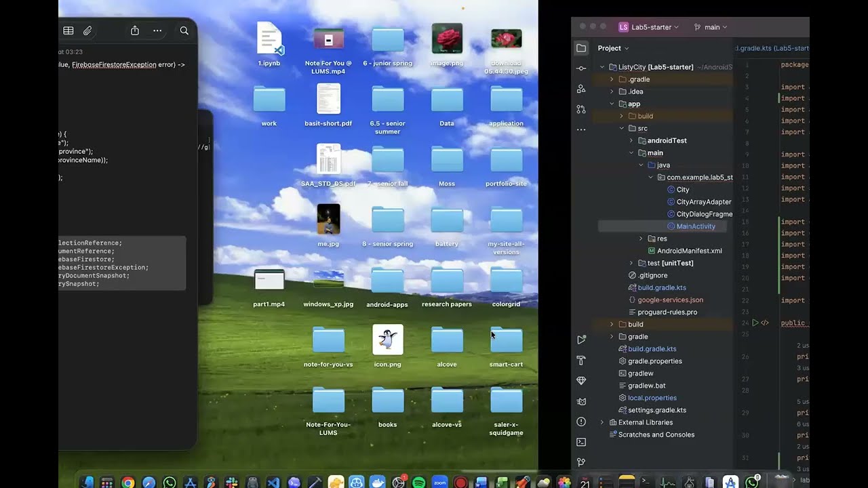Select proguard-rules.pro in the project tree
The height and width of the screenshot is (488, 868).
click(663, 312)
